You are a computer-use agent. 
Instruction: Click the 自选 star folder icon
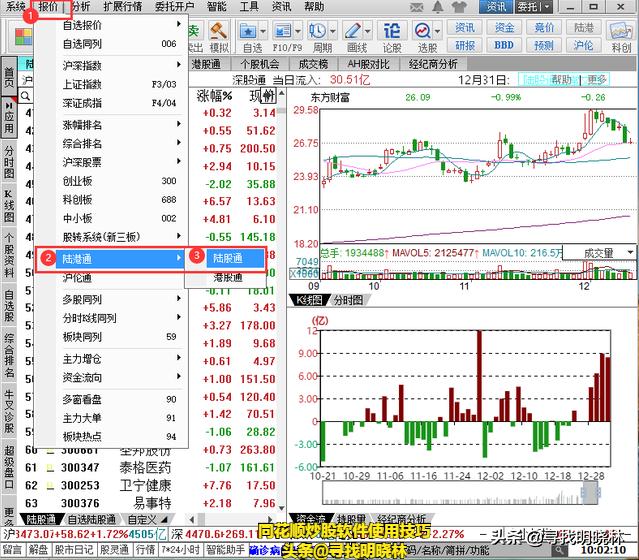[x=248, y=31]
